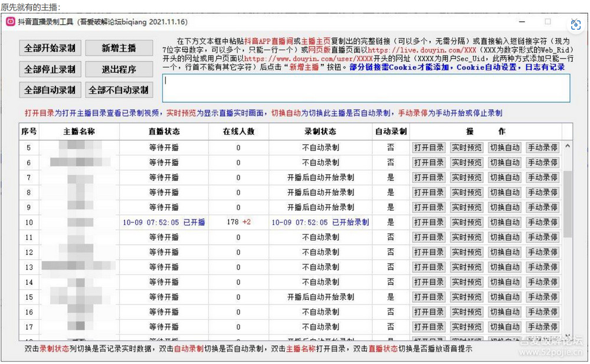590x364 pixels.
Task: Click the table scrollbar up arrow
Action: point(568,146)
